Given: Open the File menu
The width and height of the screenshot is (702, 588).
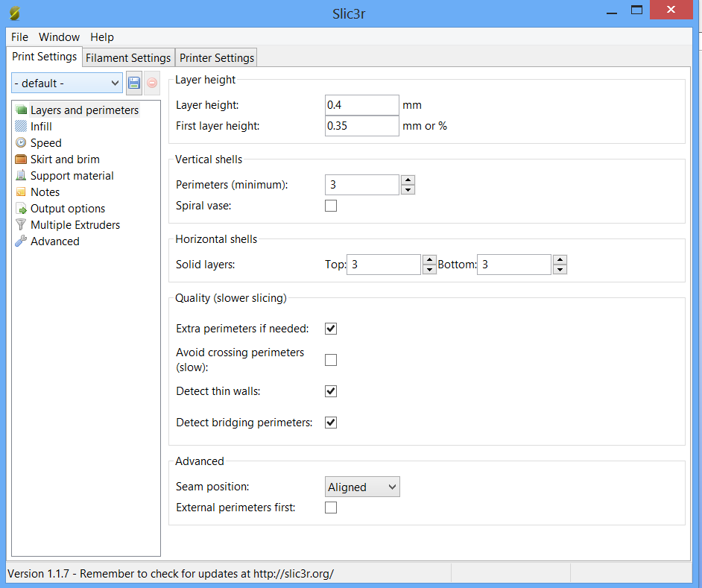Looking at the screenshot, I should pos(19,37).
